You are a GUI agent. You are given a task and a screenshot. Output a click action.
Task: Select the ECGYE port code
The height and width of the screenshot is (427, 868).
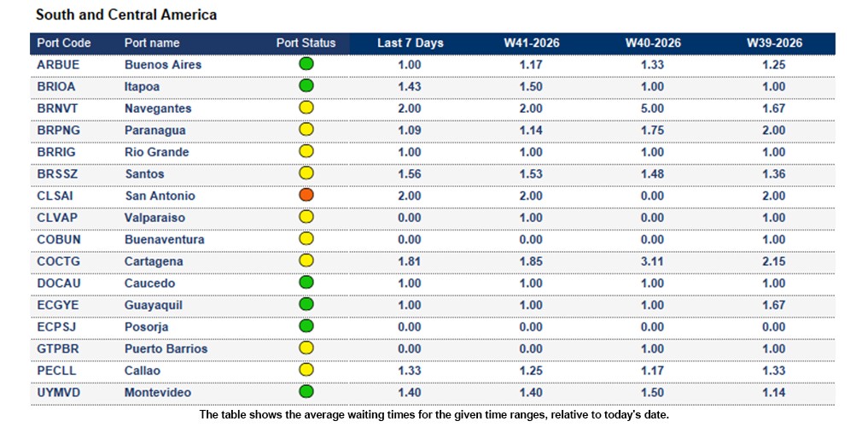[x=57, y=305]
